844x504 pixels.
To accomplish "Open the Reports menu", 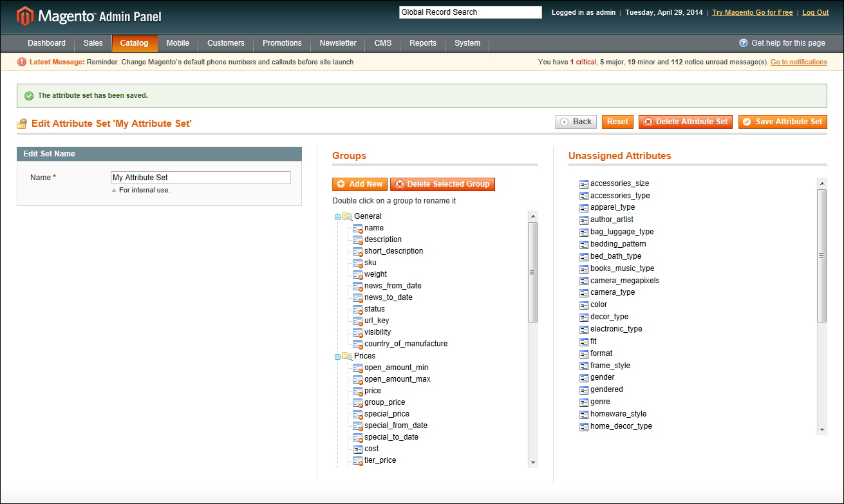I will (423, 43).
